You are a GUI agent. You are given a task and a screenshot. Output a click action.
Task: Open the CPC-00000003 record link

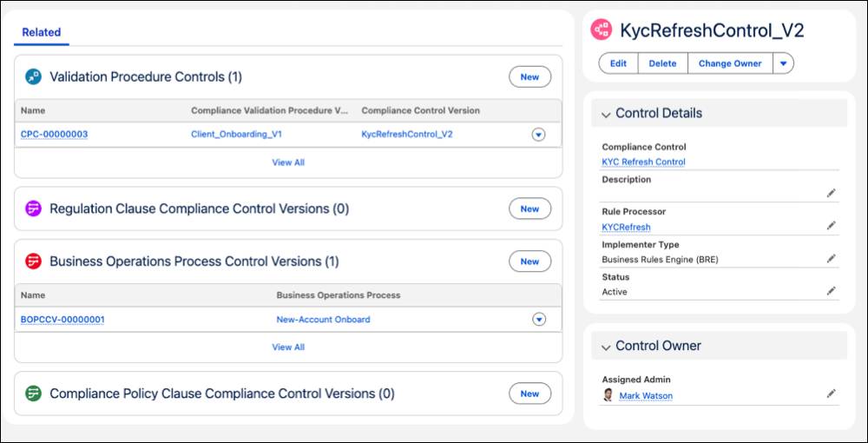pyautogui.click(x=54, y=134)
